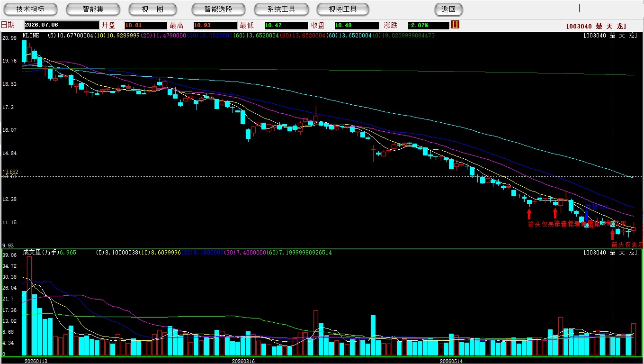Click the tallest red volume bar

[x=29, y=306]
